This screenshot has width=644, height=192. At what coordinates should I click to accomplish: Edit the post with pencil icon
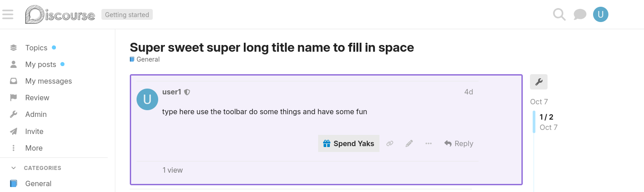pyautogui.click(x=409, y=143)
